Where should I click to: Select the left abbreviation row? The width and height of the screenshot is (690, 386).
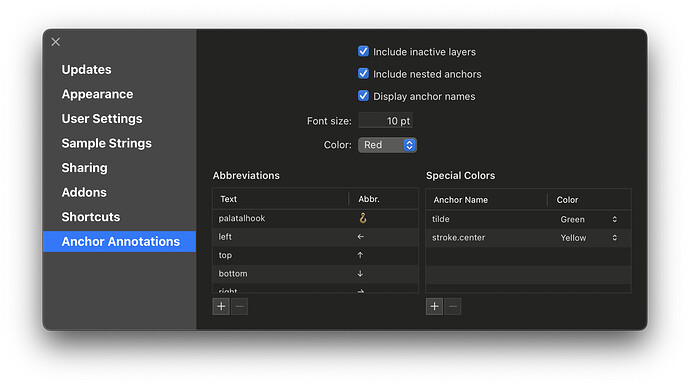tap(315, 237)
